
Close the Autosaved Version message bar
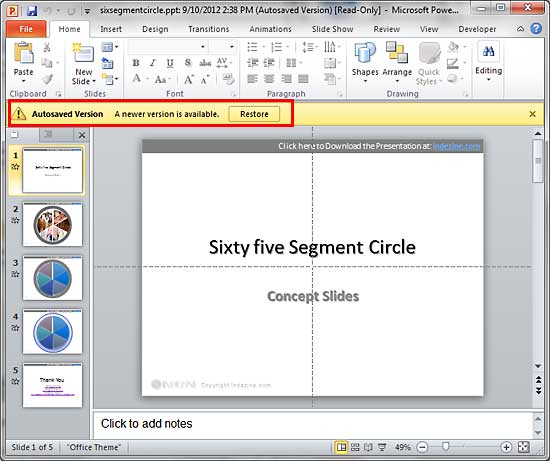tap(532, 114)
